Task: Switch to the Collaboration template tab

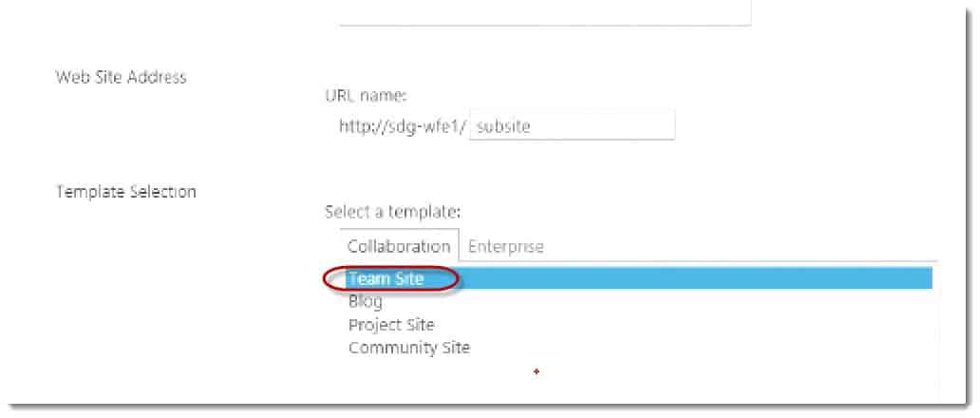Action: coord(399,246)
